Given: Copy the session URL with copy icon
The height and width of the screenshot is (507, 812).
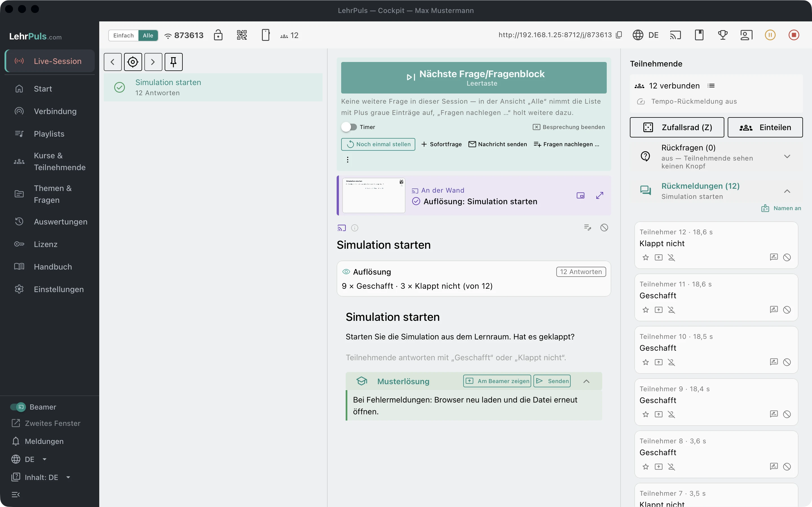Looking at the screenshot, I should (619, 35).
